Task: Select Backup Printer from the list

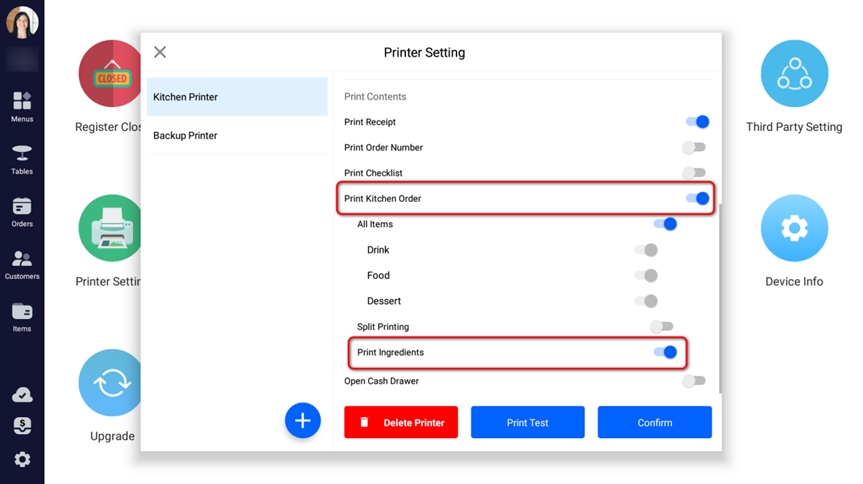Action: point(237,135)
